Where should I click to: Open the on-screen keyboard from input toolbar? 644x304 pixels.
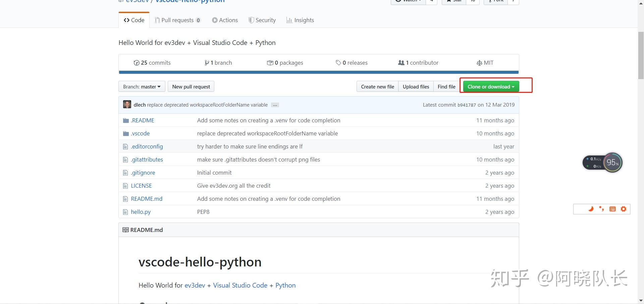[x=612, y=209]
